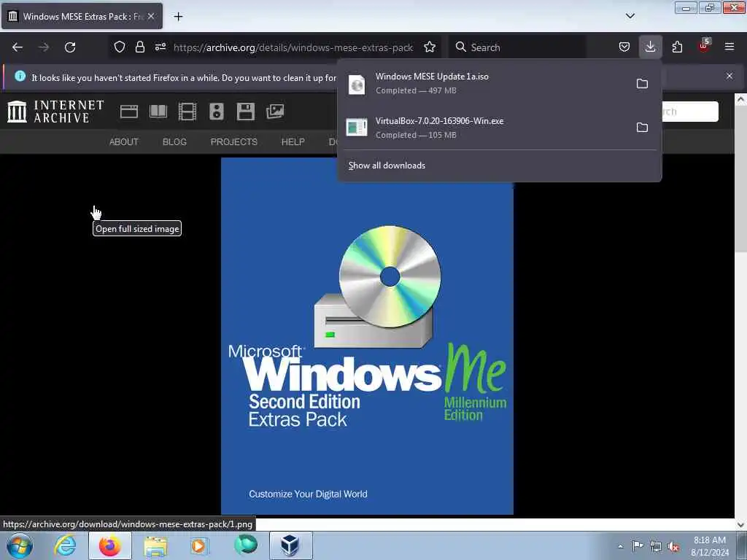747x560 pixels.
Task: Open Internet Archive Web section icon
Action: click(129, 112)
